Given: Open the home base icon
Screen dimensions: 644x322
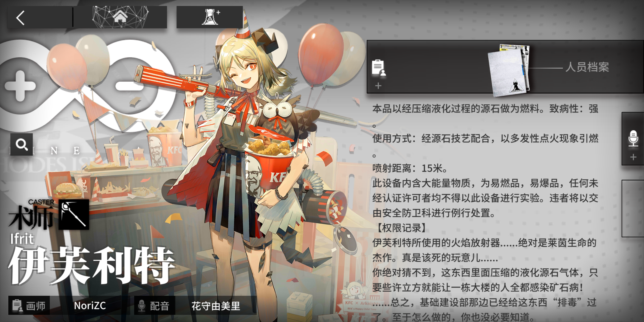Looking at the screenshot, I should pyautogui.click(x=120, y=17).
